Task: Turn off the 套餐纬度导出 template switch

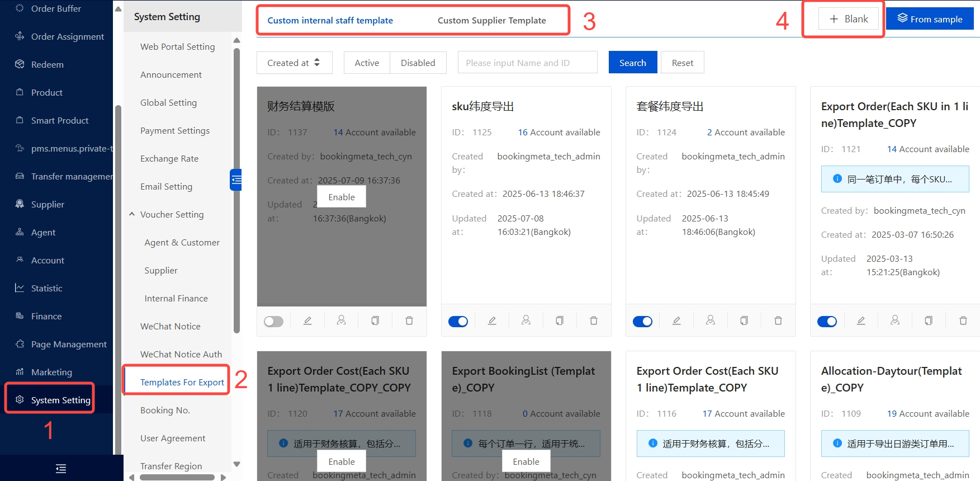Action: (x=642, y=321)
